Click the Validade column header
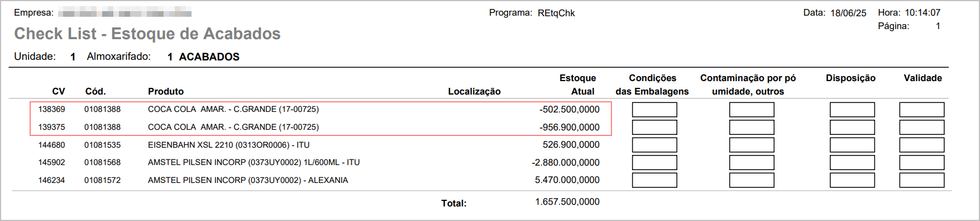The image size is (980, 221). click(922, 78)
